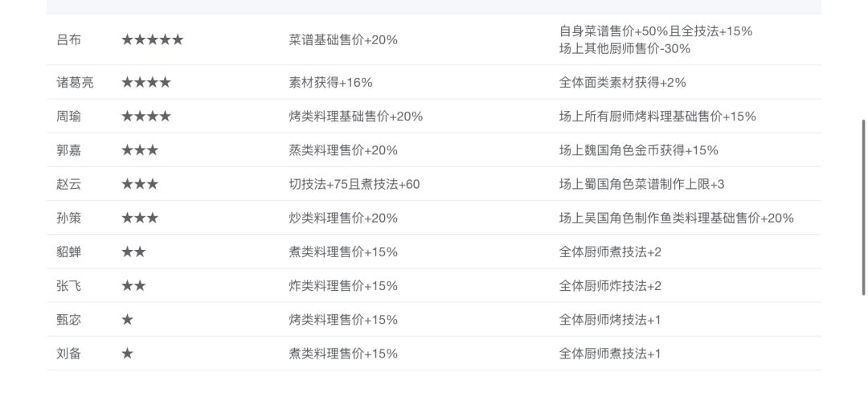Click the single star beside 甄宓
868x401 pixels.
127,320
